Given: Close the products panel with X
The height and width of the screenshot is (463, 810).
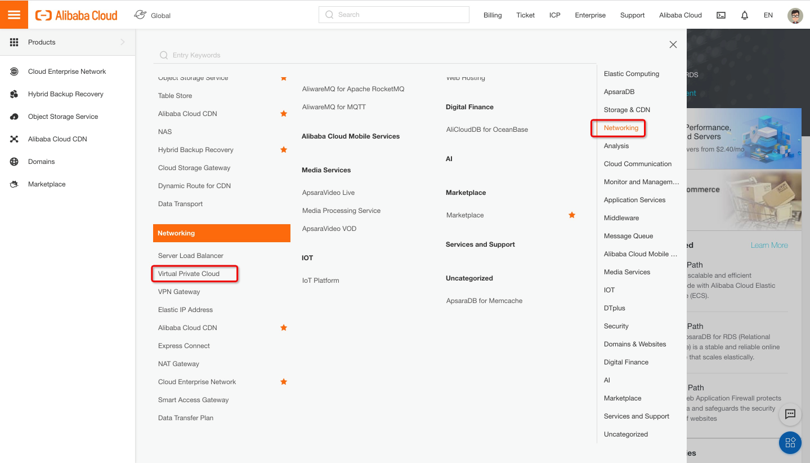Looking at the screenshot, I should [673, 44].
